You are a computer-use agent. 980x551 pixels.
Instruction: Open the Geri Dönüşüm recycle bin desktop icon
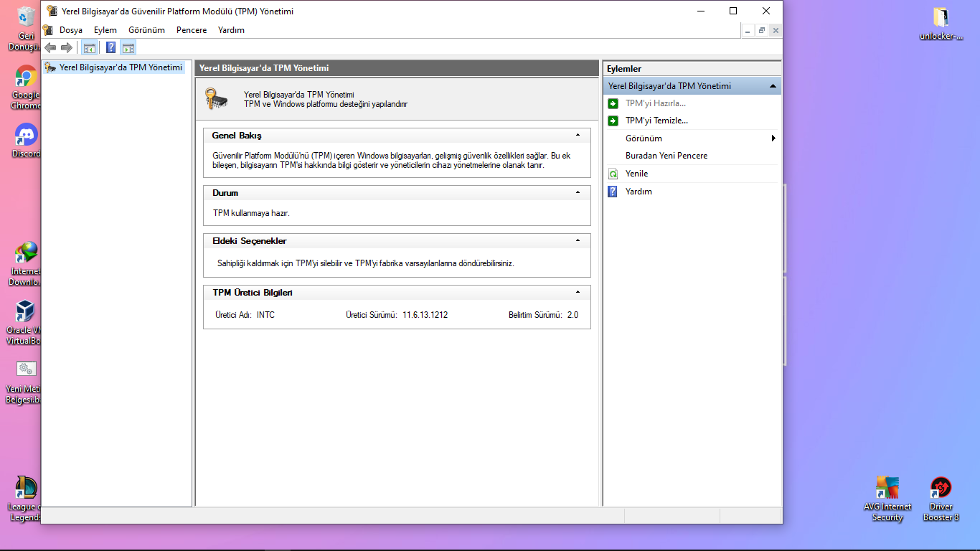[x=27, y=27]
